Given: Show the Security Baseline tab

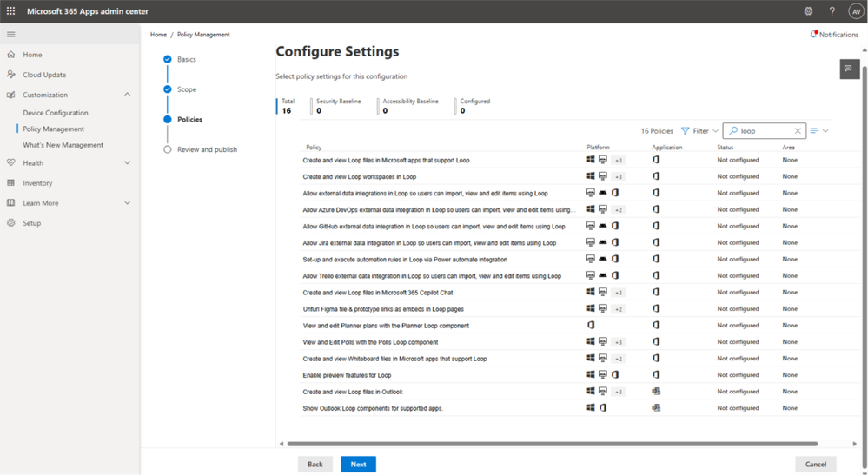Looking at the screenshot, I should click(x=336, y=106).
